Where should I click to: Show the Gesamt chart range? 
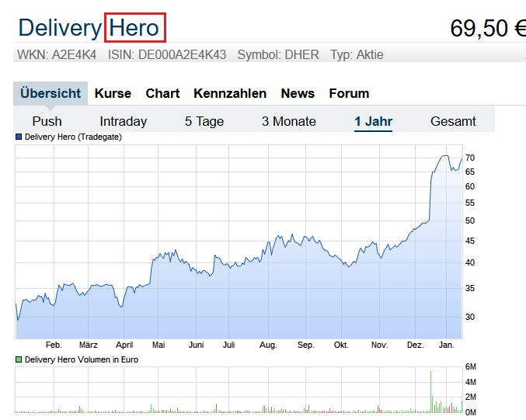tap(453, 121)
